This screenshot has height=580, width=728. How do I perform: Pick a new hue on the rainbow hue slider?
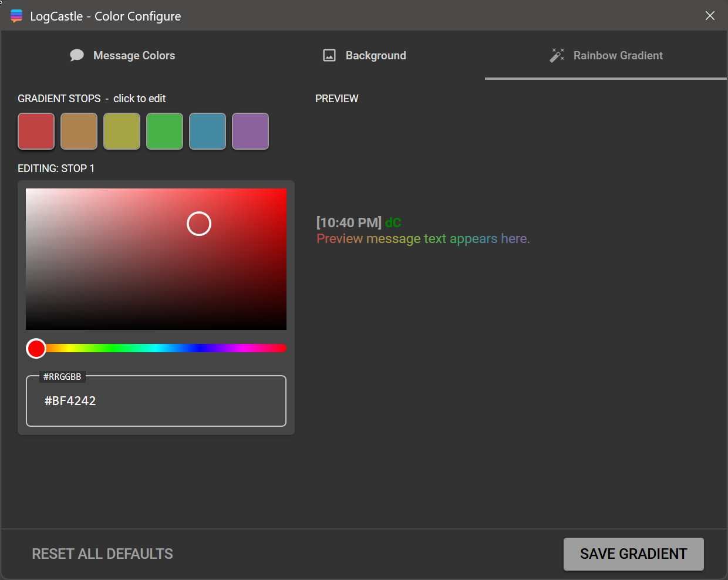pos(156,348)
